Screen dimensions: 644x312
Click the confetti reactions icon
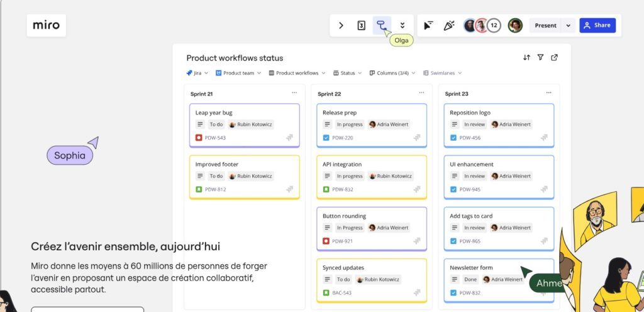pyautogui.click(x=448, y=26)
